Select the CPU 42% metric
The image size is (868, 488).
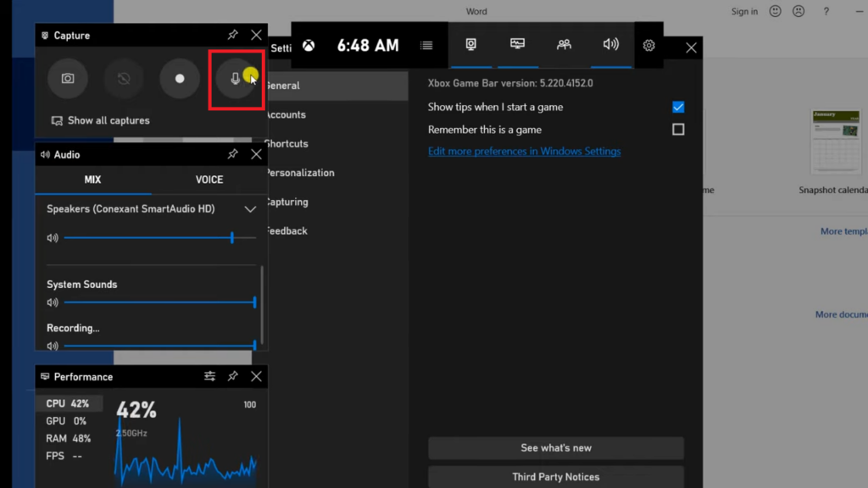[x=70, y=403]
